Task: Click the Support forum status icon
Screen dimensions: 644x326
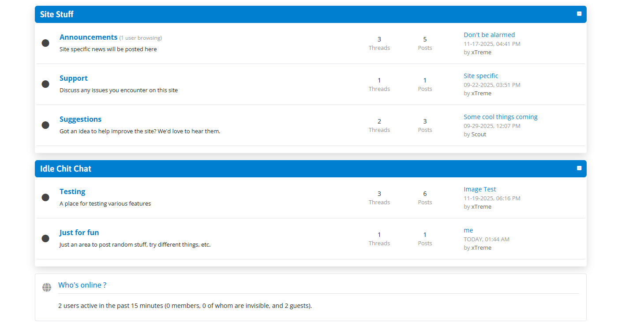Action: pos(45,84)
